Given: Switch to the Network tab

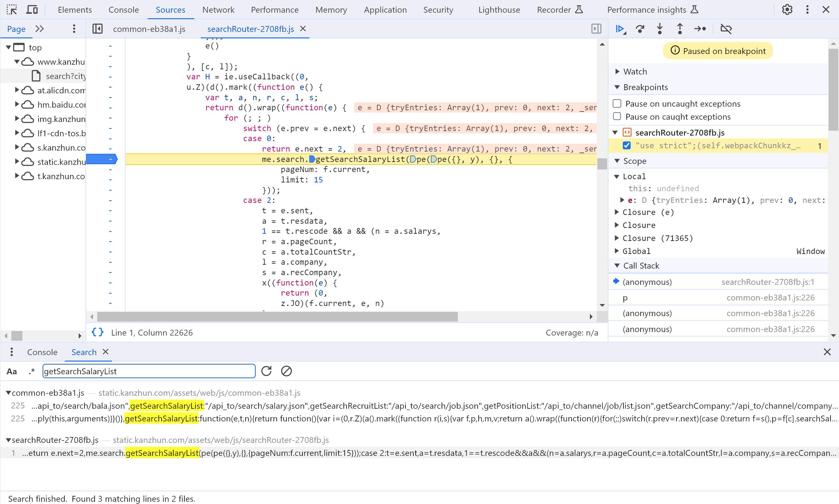Looking at the screenshot, I should click(x=219, y=9).
